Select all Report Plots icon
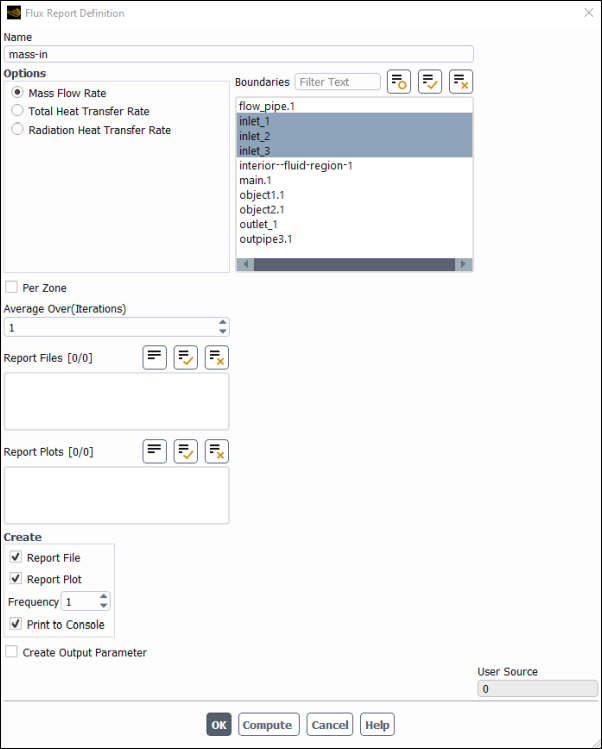Viewport: 602px width, 749px height. click(x=185, y=451)
